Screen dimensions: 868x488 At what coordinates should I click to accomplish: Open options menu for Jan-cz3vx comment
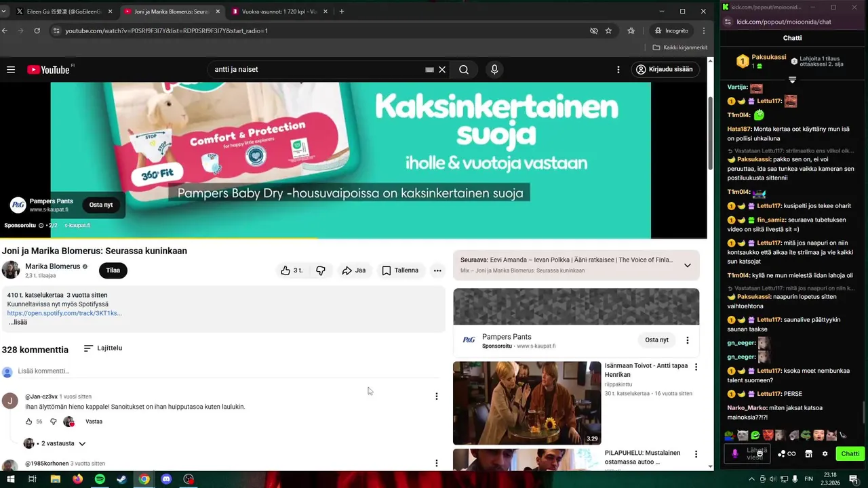(x=436, y=396)
